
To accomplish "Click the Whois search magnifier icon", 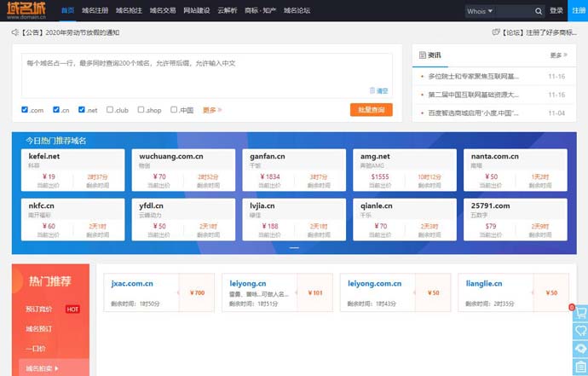I will click(x=539, y=11).
